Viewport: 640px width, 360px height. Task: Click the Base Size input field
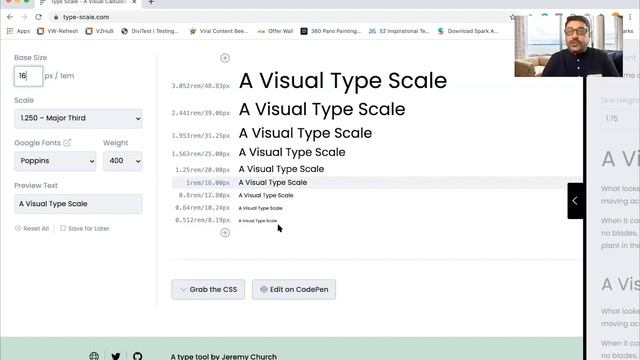pyautogui.click(x=28, y=76)
